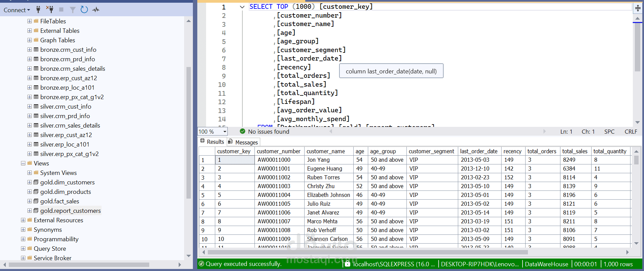Select silver.erp_px_cat_g1v2 in the tree
The width and height of the screenshot is (644, 271).
point(69,154)
